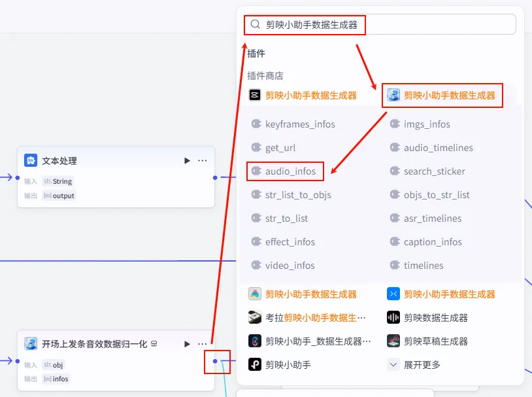Click the String input tag in 文本处理
This screenshot has width=532, height=397.
coord(58,181)
